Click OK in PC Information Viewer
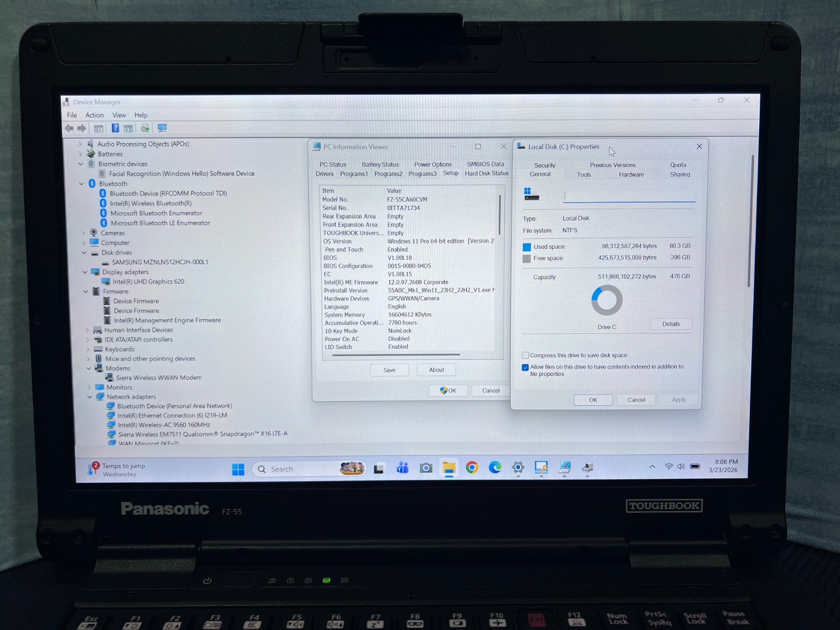Image resolution: width=840 pixels, height=630 pixels. click(x=448, y=391)
